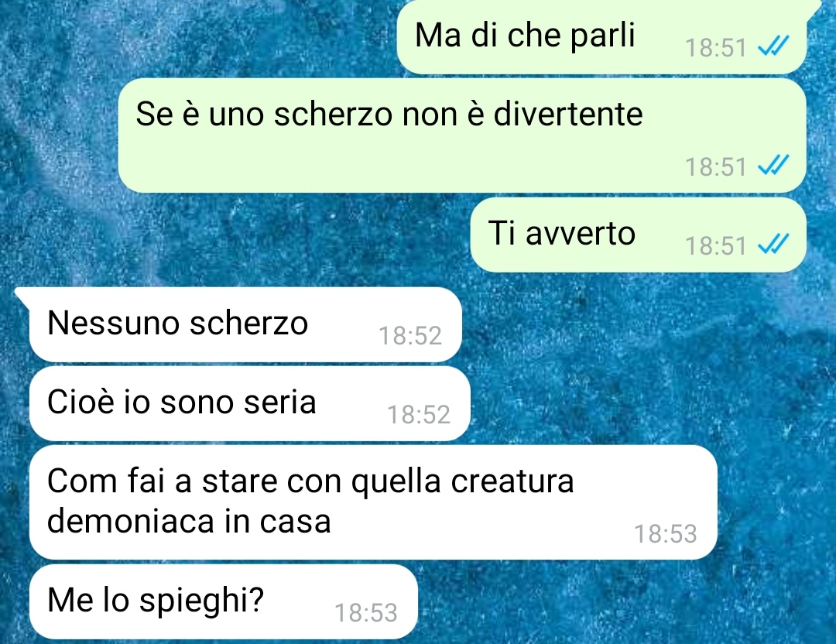Click the blue double-check on 'Se è uno scherzo'

[773, 166]
